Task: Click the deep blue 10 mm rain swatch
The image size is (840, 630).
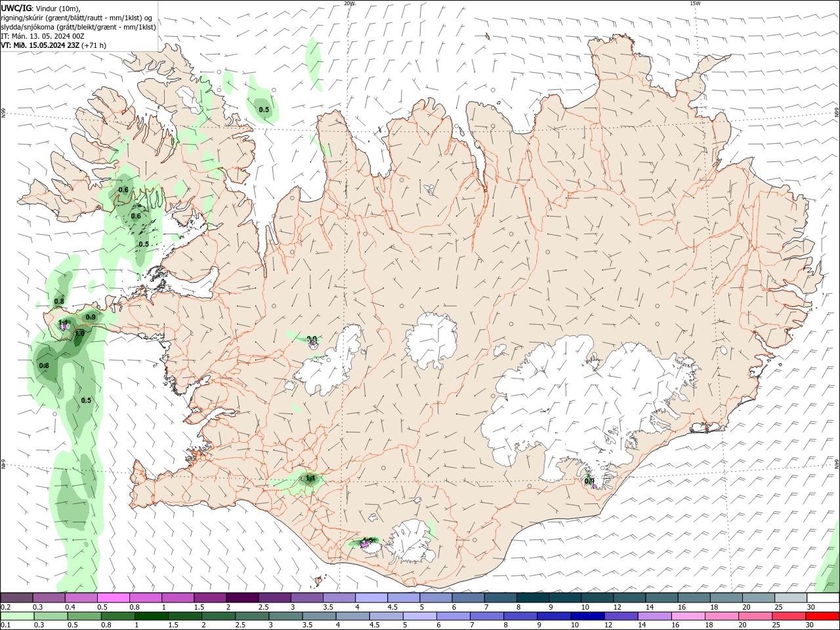Action: tap(587, 616)
